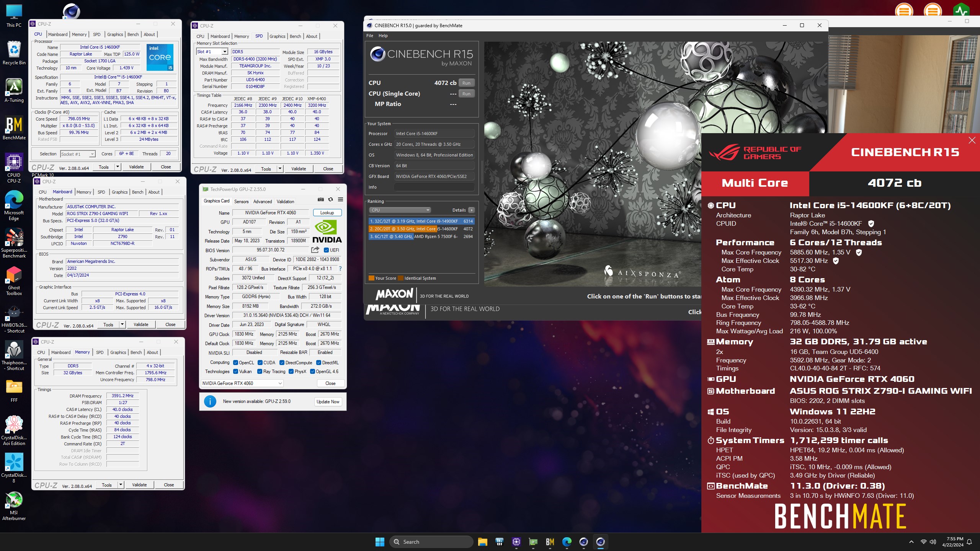
Task: Click the Bus Interface question mark icon
Action: point(340,269)
